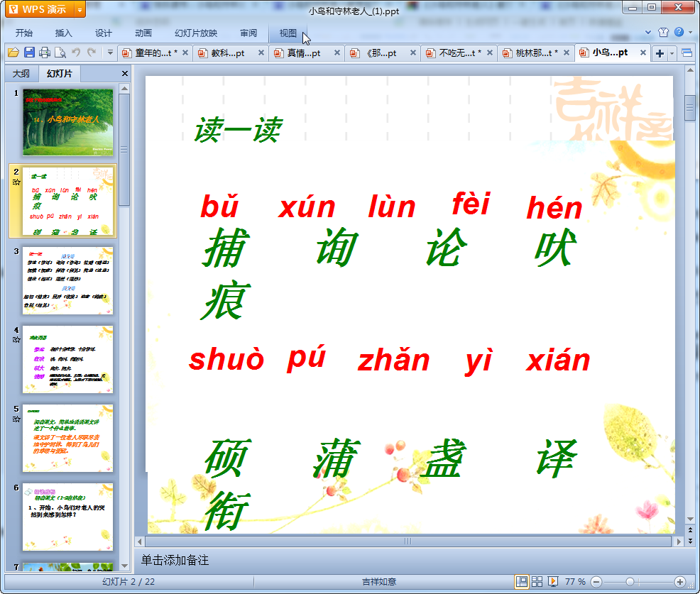Image resolution: width=700 pixels, height=594 pixels.
Task: Open the 插入 ribbon tab
Action: 63,33
